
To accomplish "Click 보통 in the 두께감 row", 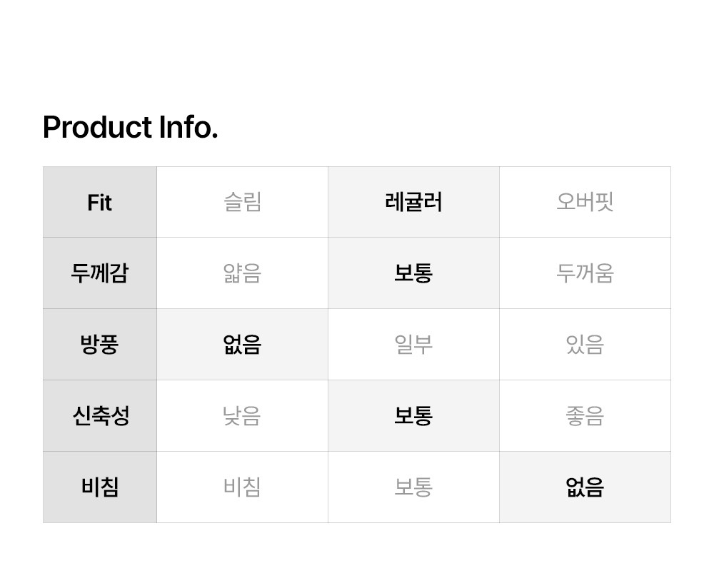I will (x=413, y=273).
